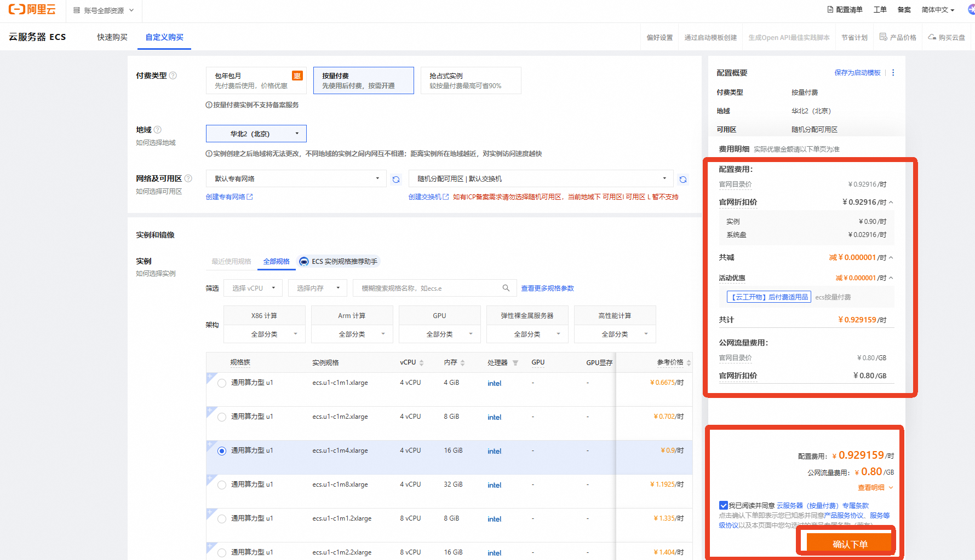Open more options in 配置概要

(893, 73)
